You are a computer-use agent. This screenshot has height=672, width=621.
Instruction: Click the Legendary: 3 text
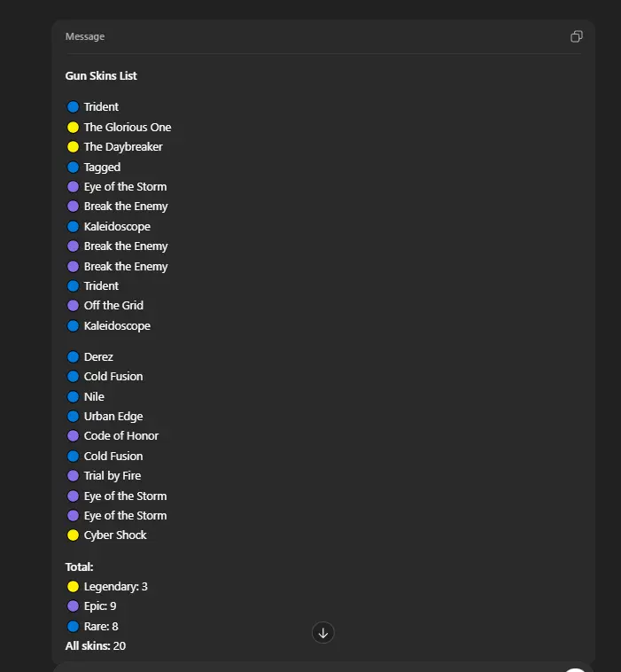(116, 586)
